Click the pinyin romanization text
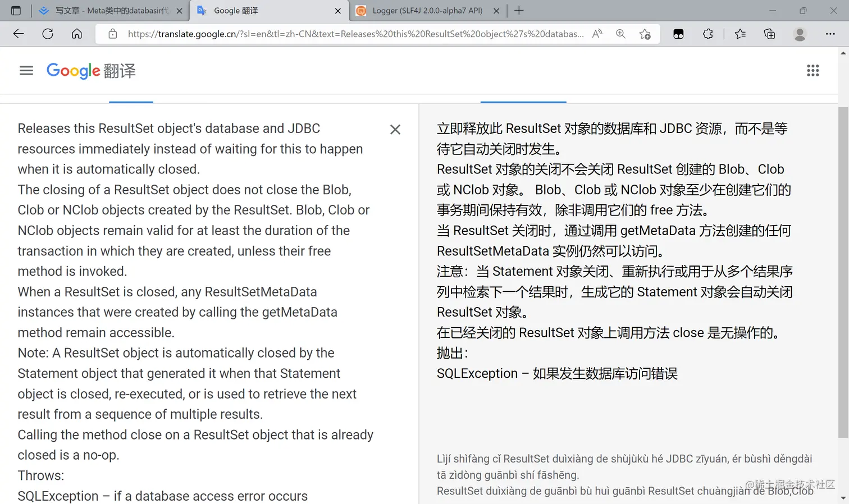This screenshot has width=849, height=504. [625, 475]
